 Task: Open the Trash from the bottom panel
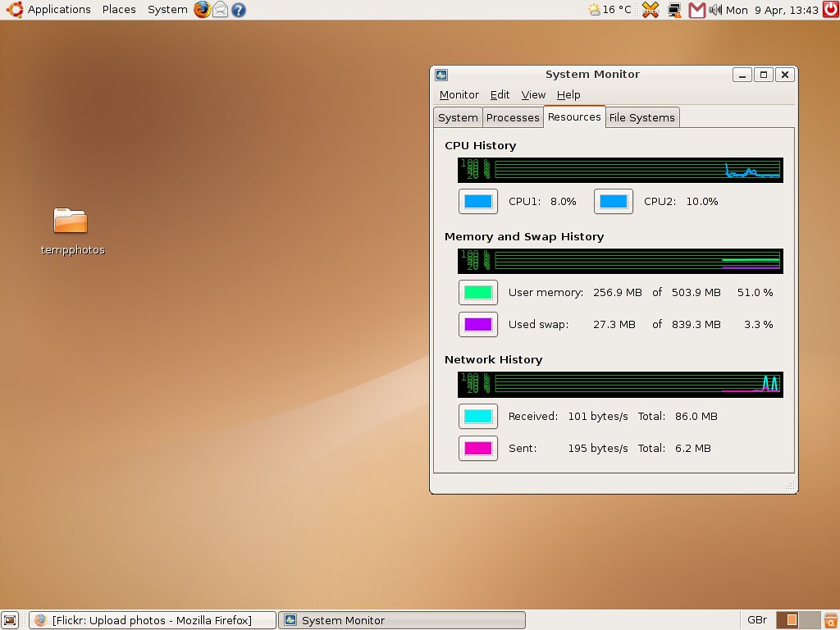coord(831,619)
